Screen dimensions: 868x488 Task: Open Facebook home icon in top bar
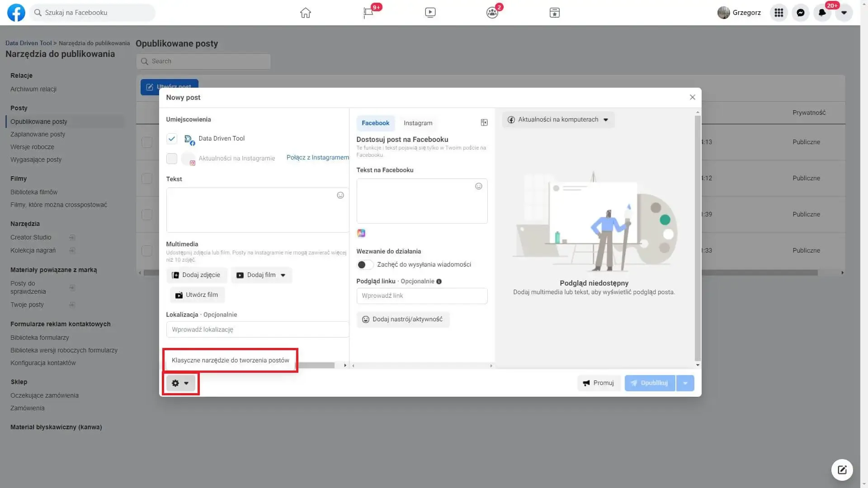[306, 13]
